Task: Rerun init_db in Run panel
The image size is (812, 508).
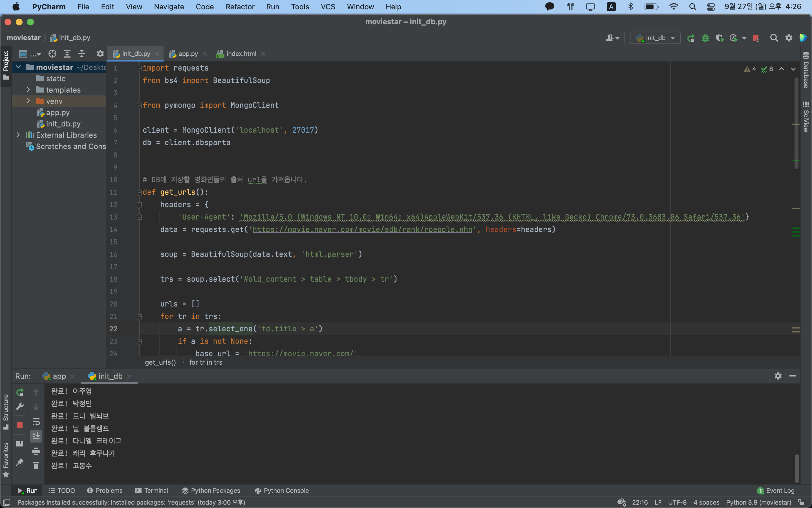Action: tap(20, 392)
